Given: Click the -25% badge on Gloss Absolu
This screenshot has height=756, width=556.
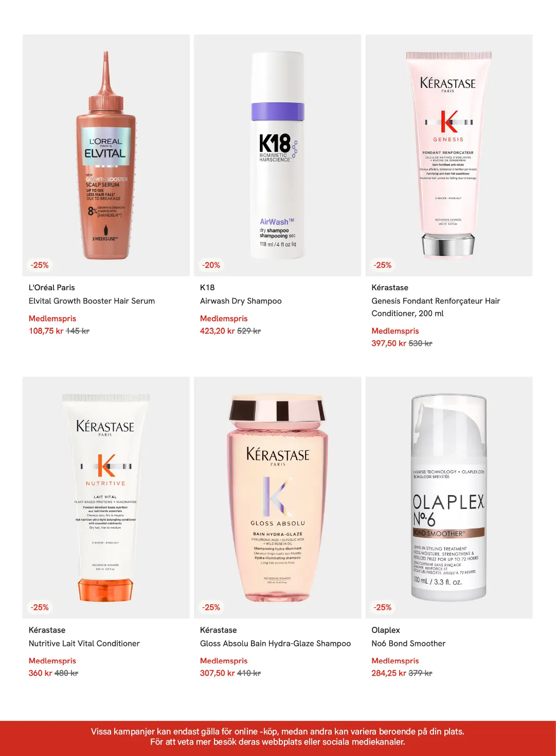Looking at the screenshot, I should tap(211, 607).
